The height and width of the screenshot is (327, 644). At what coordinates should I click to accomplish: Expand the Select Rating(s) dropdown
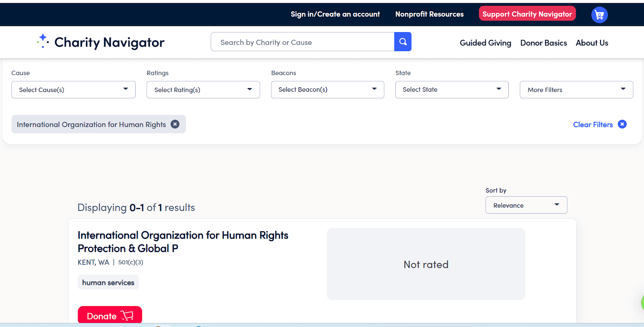point(203,89)
